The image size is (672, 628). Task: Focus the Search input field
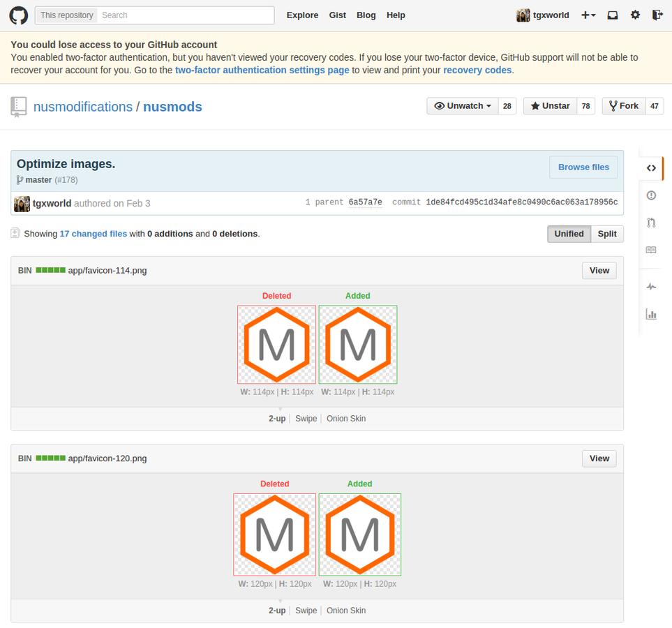[x=186, y=15]
